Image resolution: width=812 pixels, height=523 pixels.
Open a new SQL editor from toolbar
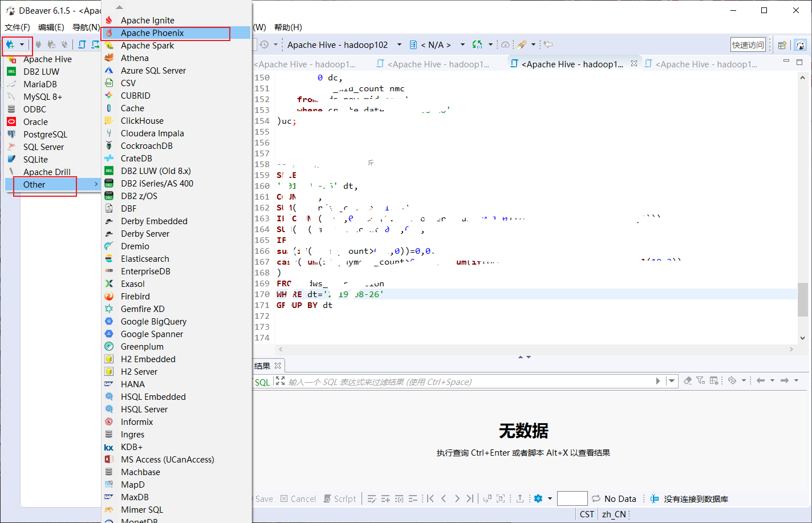pyautogui.click(x=82, y=44)
